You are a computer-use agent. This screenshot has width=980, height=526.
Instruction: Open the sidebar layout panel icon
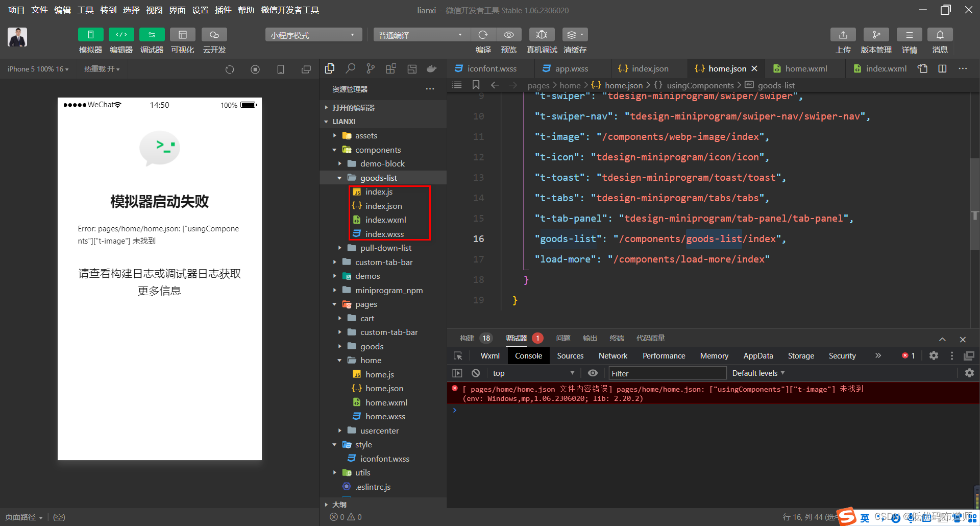412,68
